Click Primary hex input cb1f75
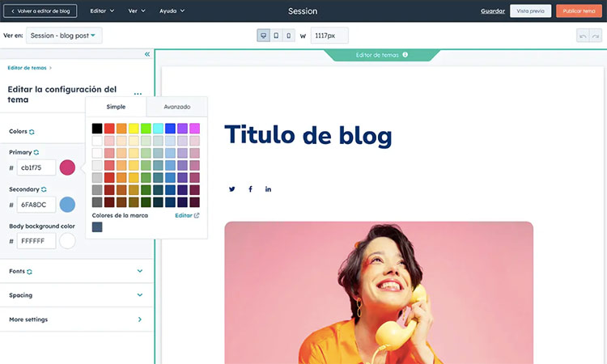The height and width of the screenshot is (364, 607). (36, 167)
